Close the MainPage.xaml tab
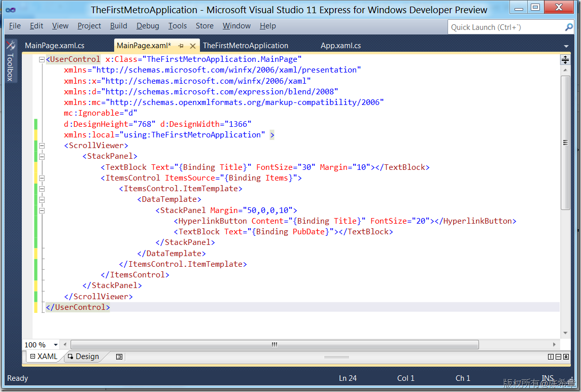 pos(193,46)
